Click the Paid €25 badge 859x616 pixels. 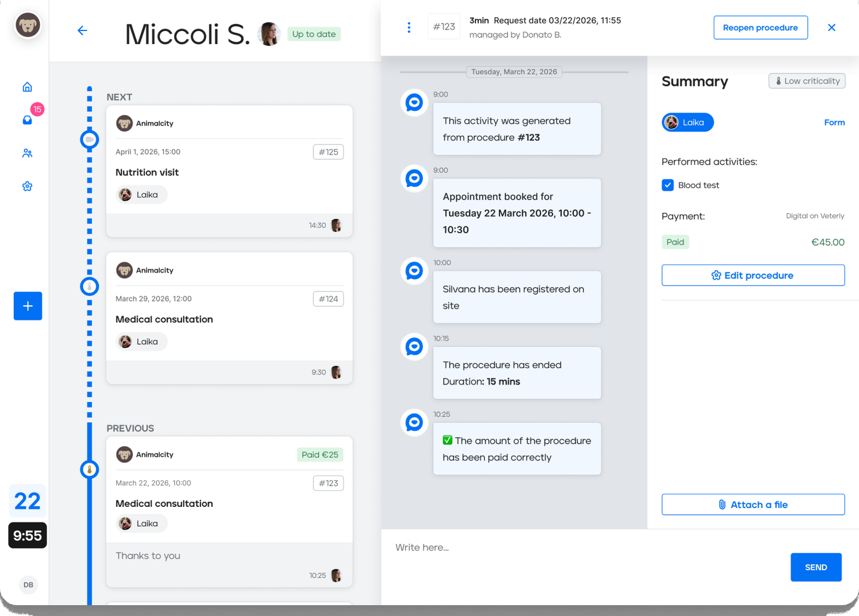(320, 454)
